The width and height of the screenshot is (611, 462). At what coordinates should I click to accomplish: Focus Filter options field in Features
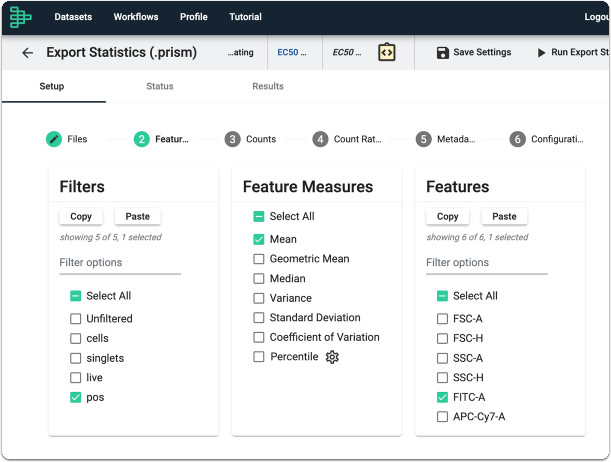tap(487, 263)
